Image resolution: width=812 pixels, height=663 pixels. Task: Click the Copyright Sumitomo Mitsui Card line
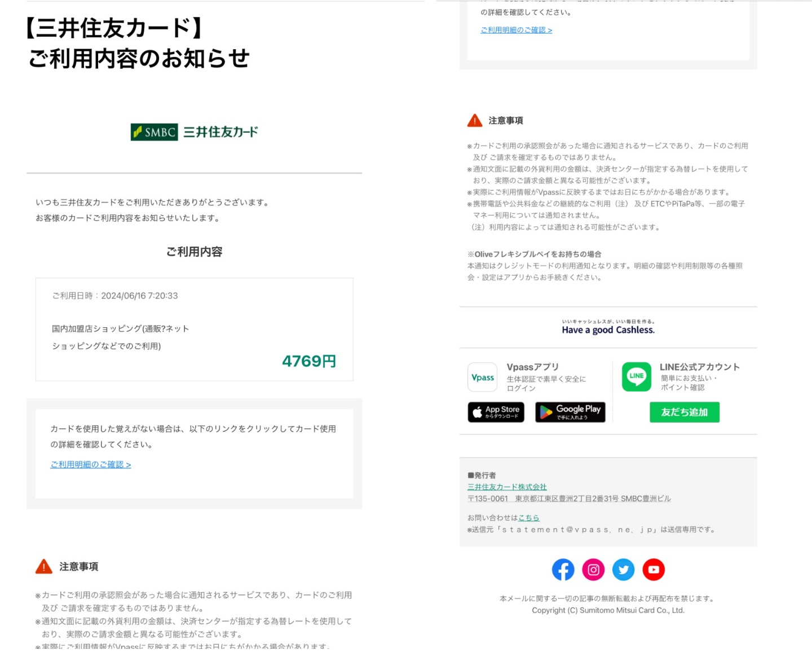(608, 611)
